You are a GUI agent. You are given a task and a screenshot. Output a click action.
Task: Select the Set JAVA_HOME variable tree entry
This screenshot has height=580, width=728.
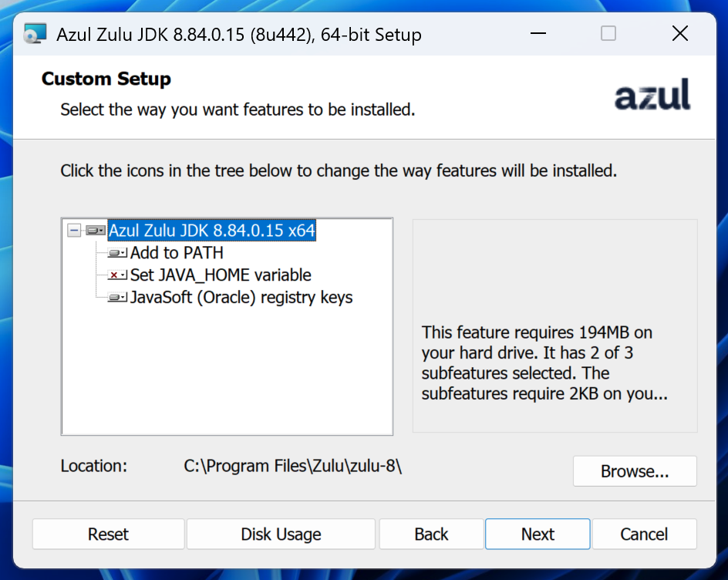click(x=221, y=275)
